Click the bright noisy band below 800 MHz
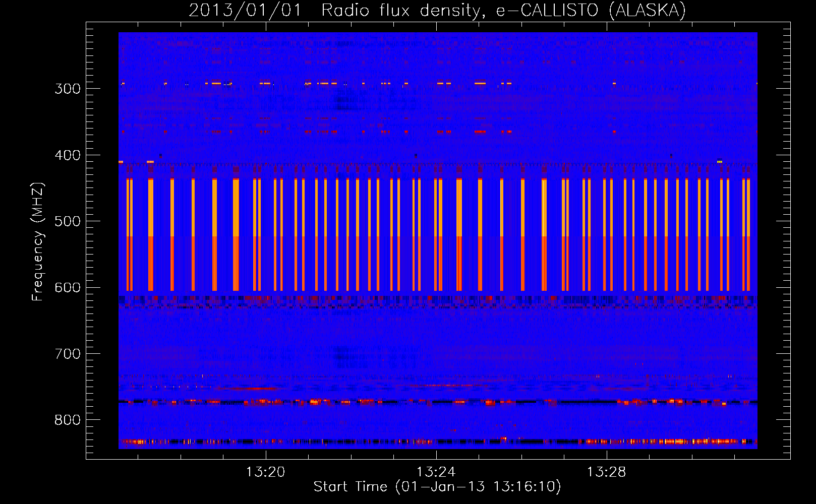This screenshot has width=816, height=504. (x=438, y=442)
